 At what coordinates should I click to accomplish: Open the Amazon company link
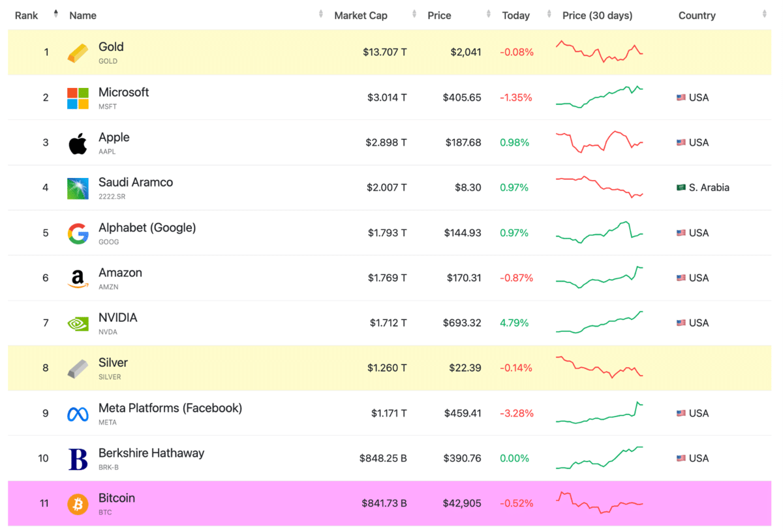tap(120, 273)
